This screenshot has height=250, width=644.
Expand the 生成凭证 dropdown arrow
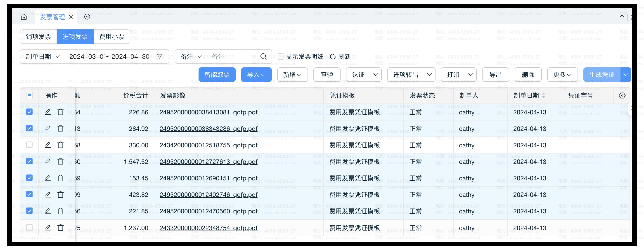pos(626,75)
